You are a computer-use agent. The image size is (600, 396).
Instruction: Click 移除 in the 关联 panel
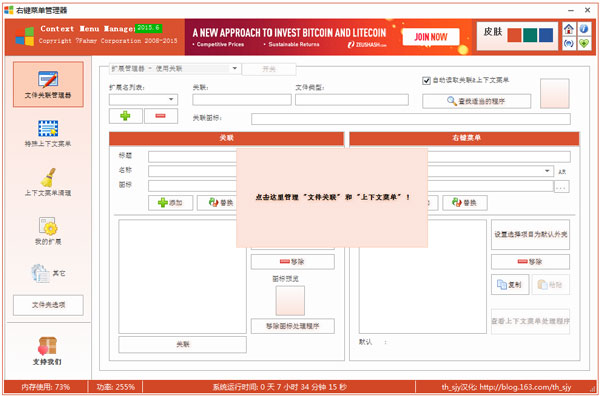click(x=293, y=262)
